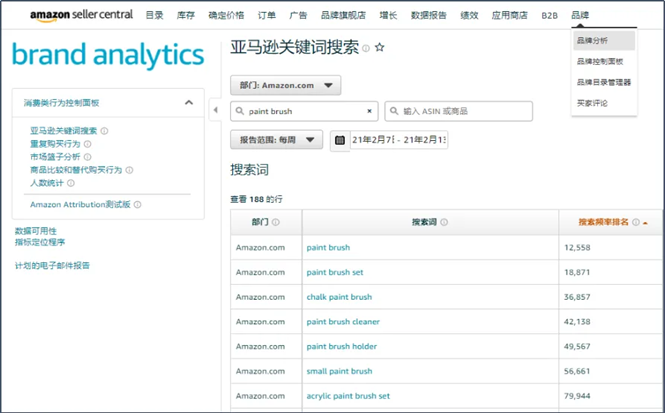
Task: Click info icon beside 重复购买行为
Action: tap(87, 144)
